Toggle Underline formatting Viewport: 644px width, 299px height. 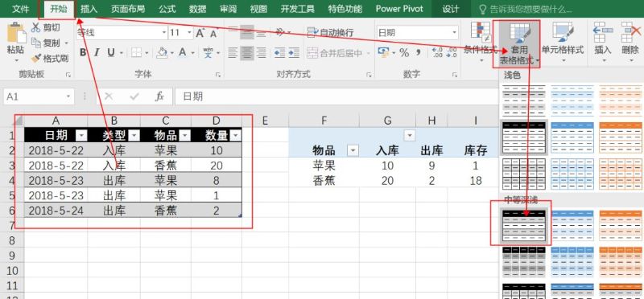click(110, 52)
